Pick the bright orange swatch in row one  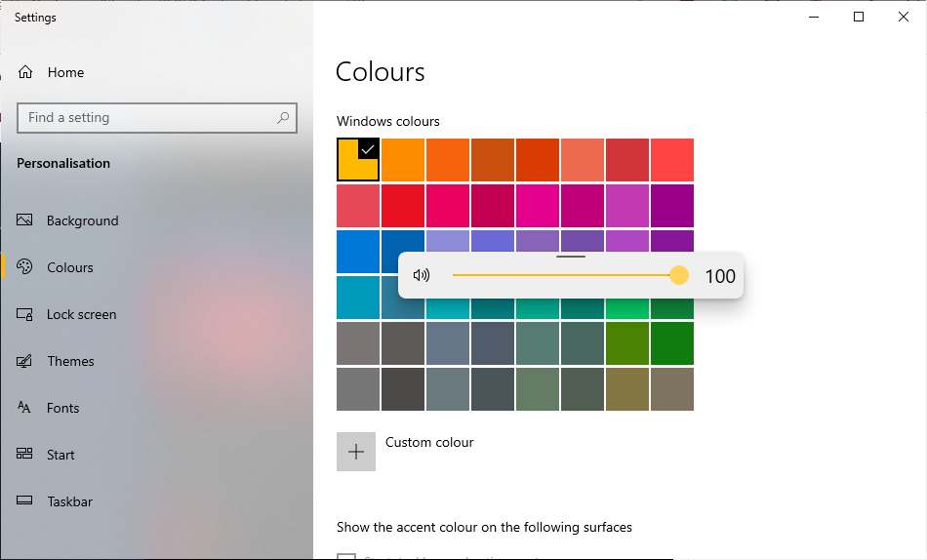point(403,160)
